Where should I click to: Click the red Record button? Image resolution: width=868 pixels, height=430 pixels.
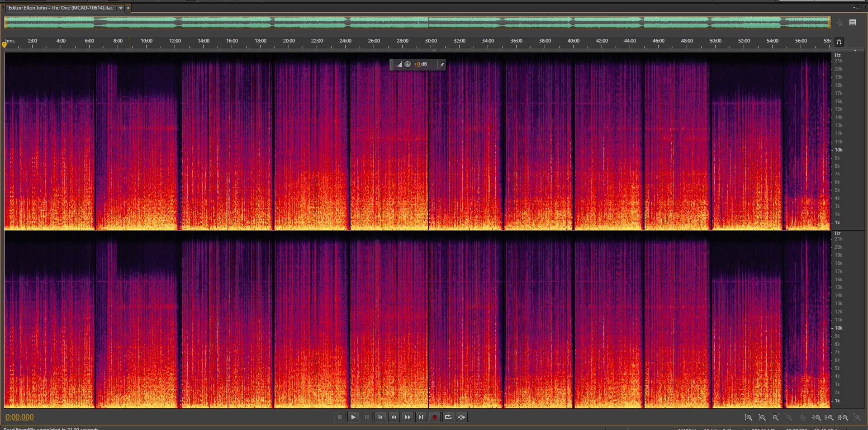click(435, 417)
